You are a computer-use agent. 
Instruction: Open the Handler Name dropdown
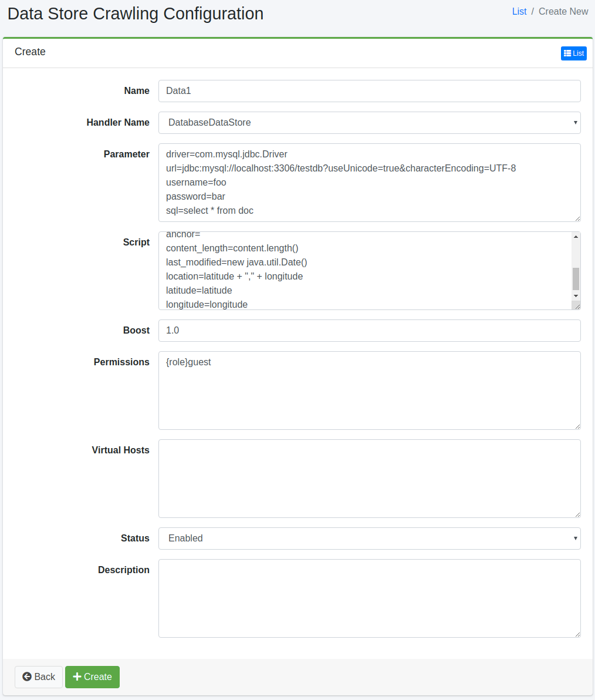pyautogui.click(x=369, y=123)
